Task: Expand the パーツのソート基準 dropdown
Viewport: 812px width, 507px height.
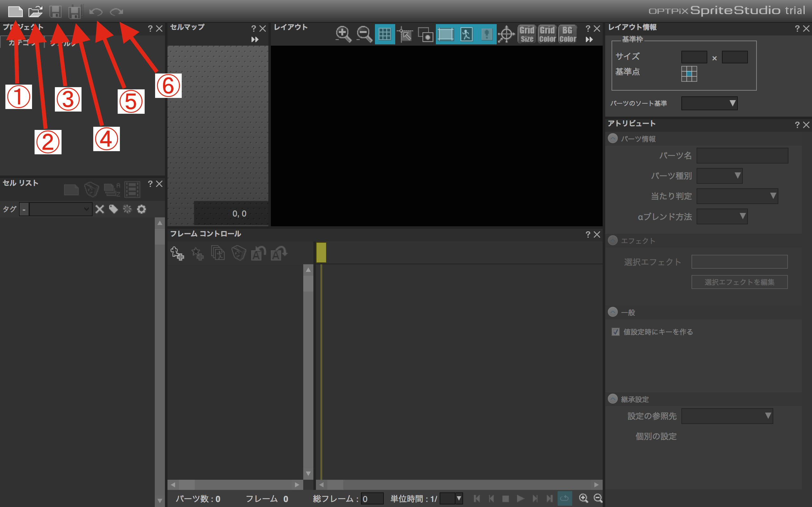Action: (x=709, y=103)
